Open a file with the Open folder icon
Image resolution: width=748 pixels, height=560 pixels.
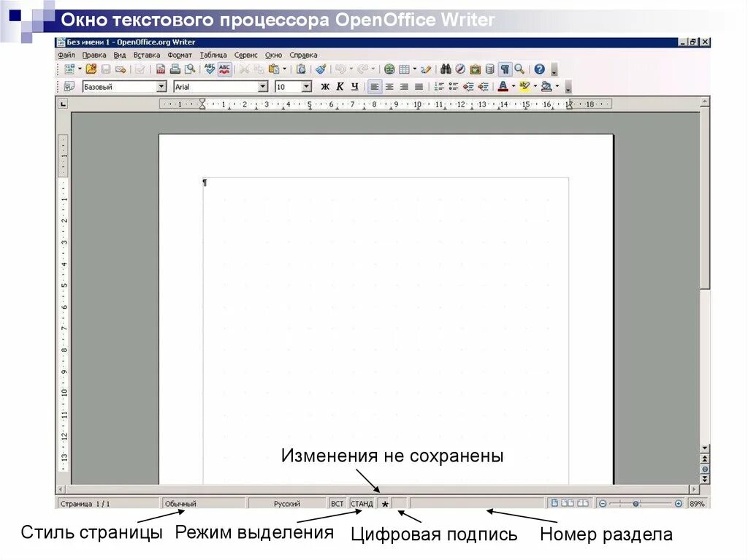91,69
